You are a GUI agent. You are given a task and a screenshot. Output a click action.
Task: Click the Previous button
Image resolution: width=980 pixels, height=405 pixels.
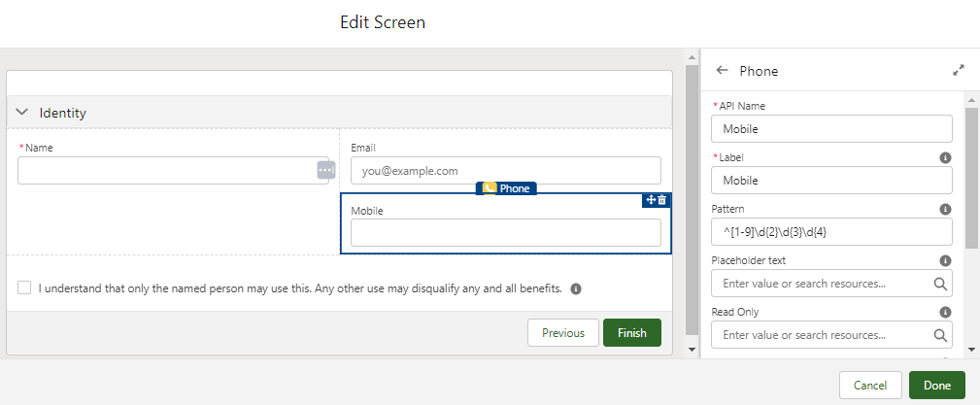coord(563,333)
